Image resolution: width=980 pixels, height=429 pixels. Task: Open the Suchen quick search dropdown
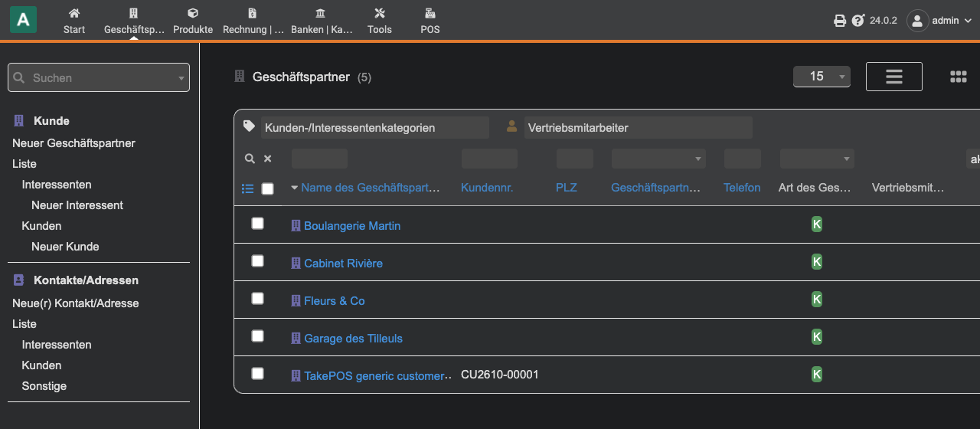99,77
